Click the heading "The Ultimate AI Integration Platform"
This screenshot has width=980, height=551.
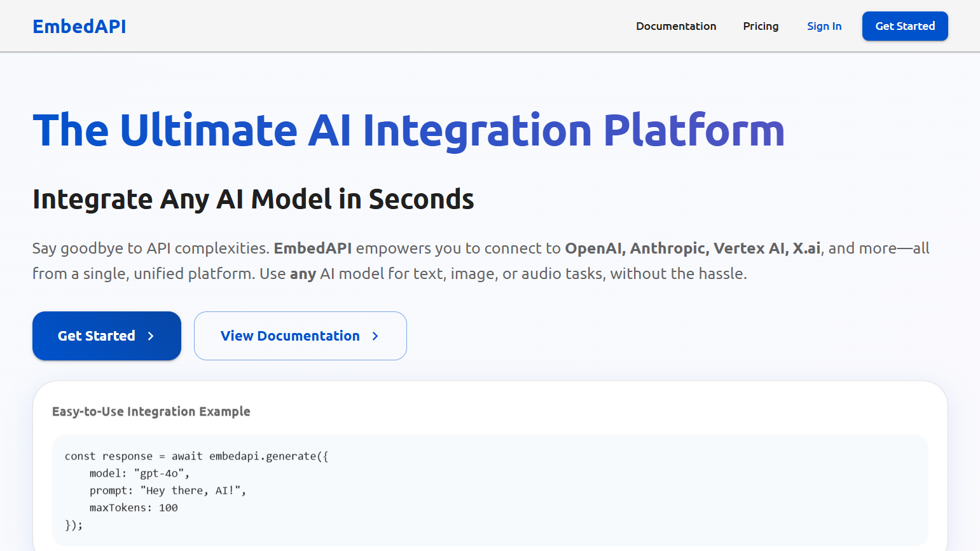coord(408,130)
